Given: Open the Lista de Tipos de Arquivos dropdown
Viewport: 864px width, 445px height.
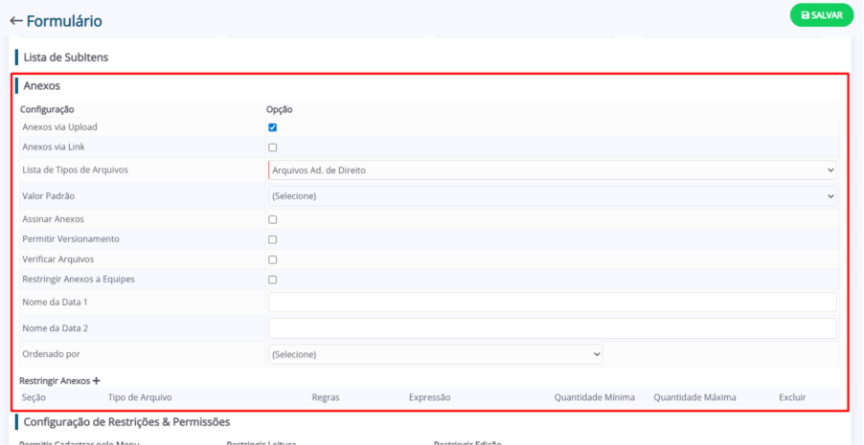Looking at the screenshot, I should click(x=552, y=170).
